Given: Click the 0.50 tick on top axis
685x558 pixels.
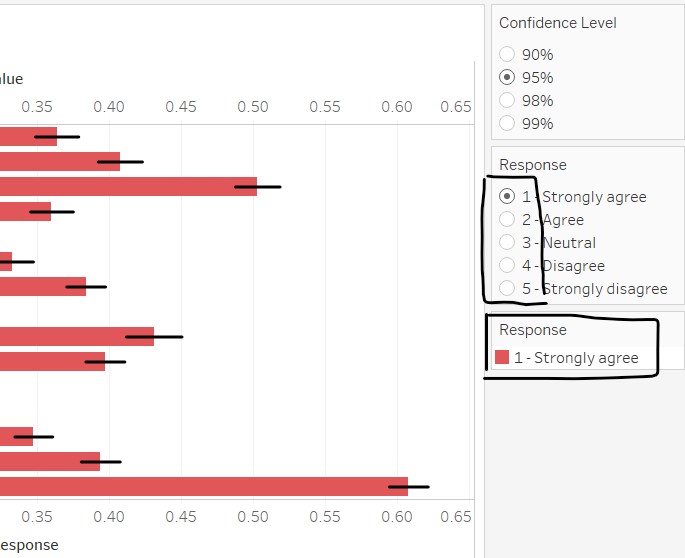Looking at the screenshot, I should click(x=253, y=106).
